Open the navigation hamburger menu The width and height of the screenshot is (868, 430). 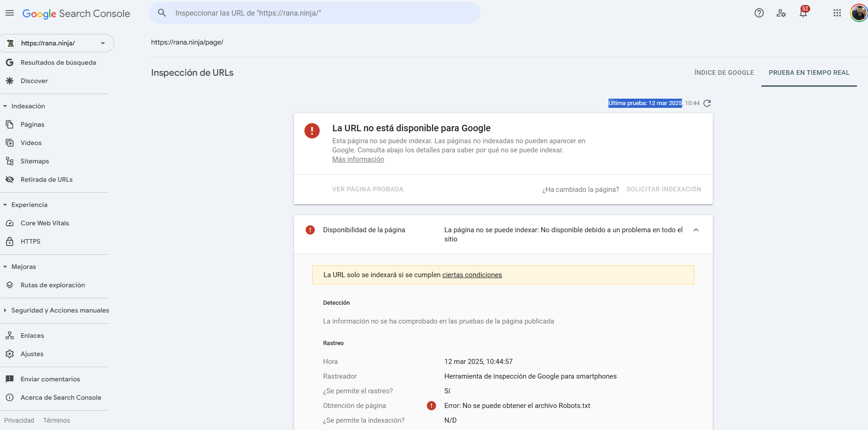9,13
